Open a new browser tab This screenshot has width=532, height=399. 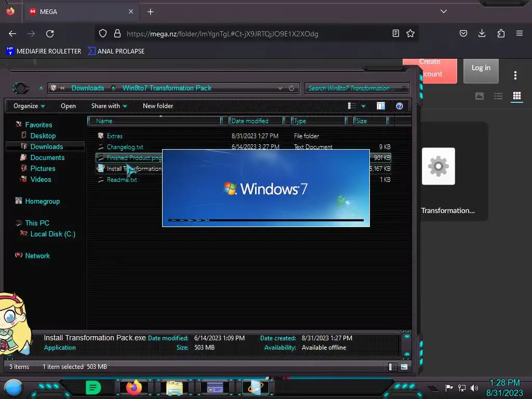[x=150, y=12]
